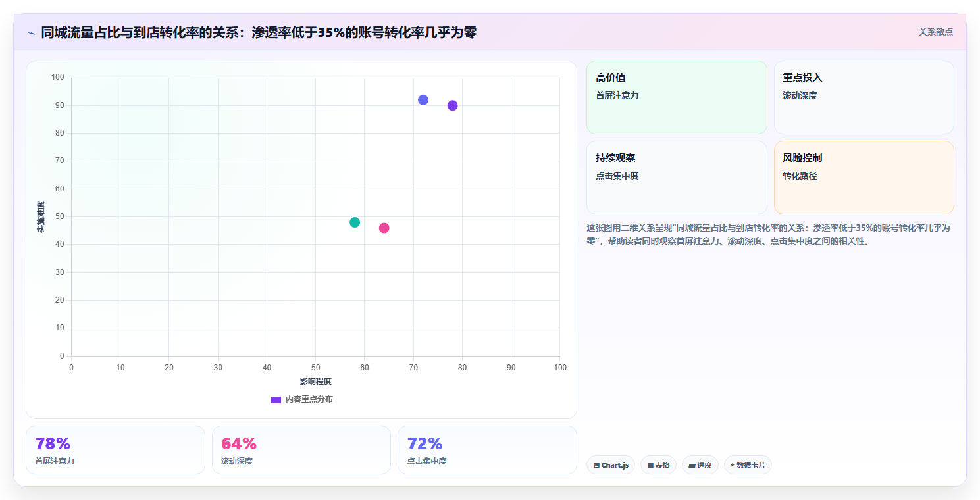Click the 表格 chip
The image size is (980, 500).
point(658,465)
